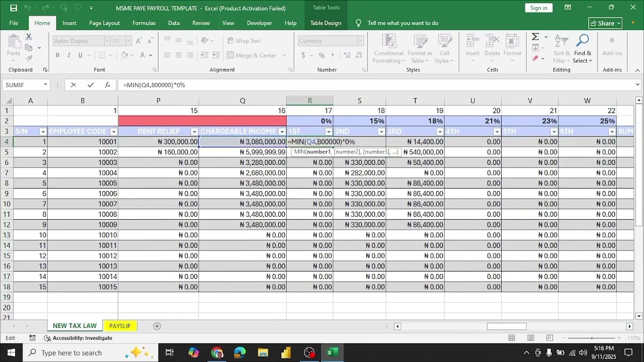The width and height of the screenshot is (644, 362).
Task: Apply the Font Color A swatch
Action: coord(143,55)
